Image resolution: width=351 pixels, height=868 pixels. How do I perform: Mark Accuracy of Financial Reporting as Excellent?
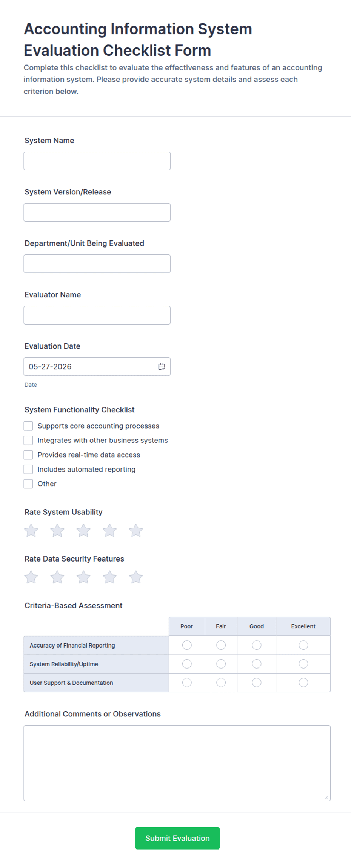pyautogui.click(x=303, y=645)
